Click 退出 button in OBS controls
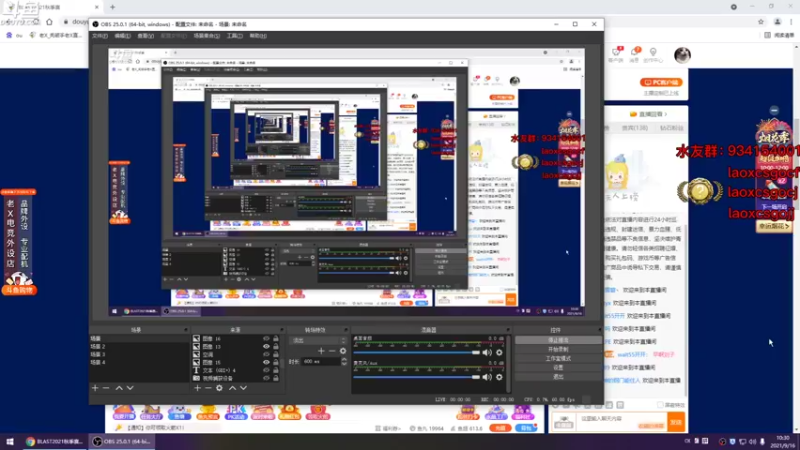Screen dimensions: 800x450 click(x=558, y=377)
